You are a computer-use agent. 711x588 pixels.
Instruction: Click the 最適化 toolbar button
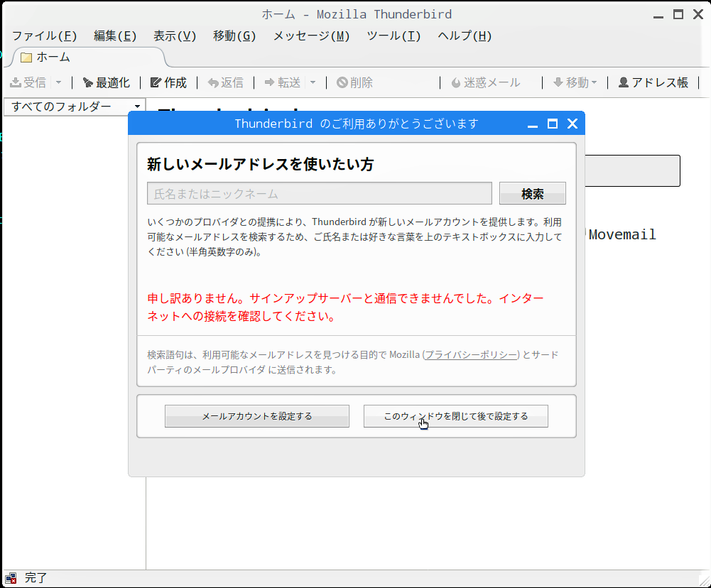pyautogui.click(x=106, y=82)
